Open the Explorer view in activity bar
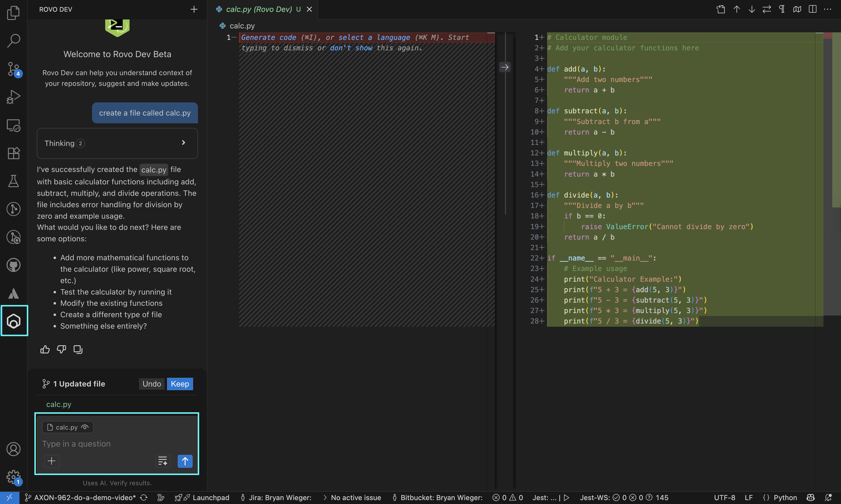The height and width of the screenshot is (504, 841). pos(13,13)
